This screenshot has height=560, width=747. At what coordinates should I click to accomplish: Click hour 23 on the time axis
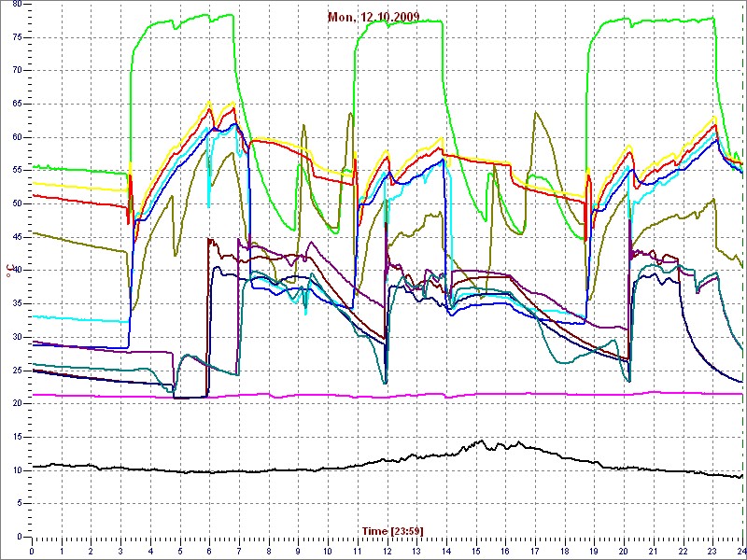[712, 552]
